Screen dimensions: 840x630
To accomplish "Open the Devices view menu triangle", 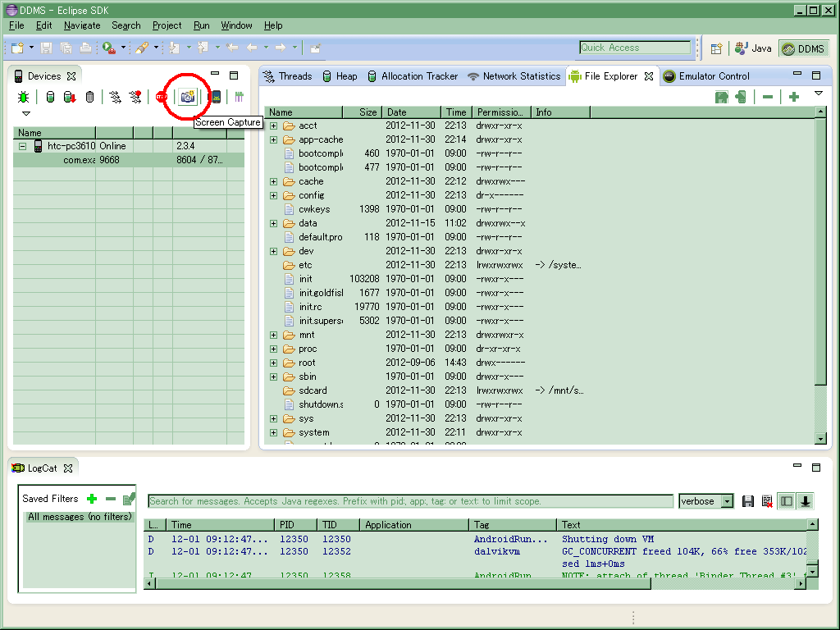I will click(x=25, y=113).
